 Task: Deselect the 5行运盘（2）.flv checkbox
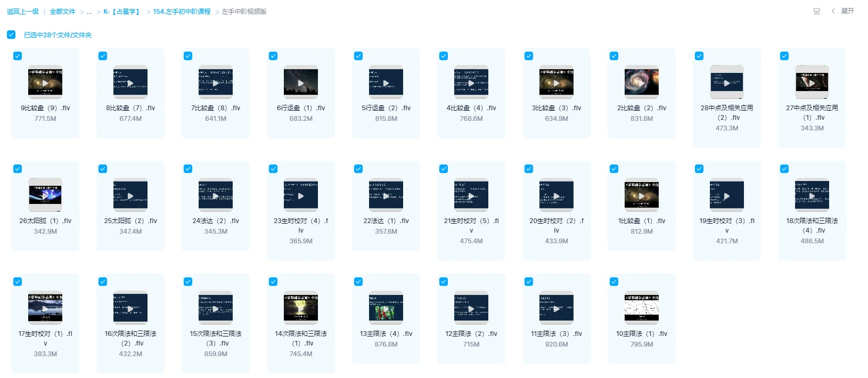coord(358,56)
